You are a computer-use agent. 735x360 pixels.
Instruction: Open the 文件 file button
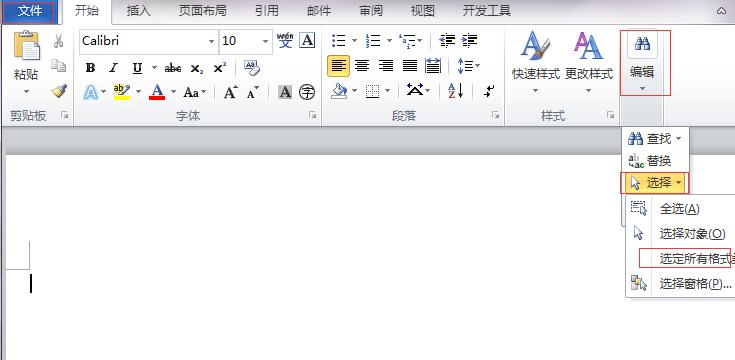(30, 11)
